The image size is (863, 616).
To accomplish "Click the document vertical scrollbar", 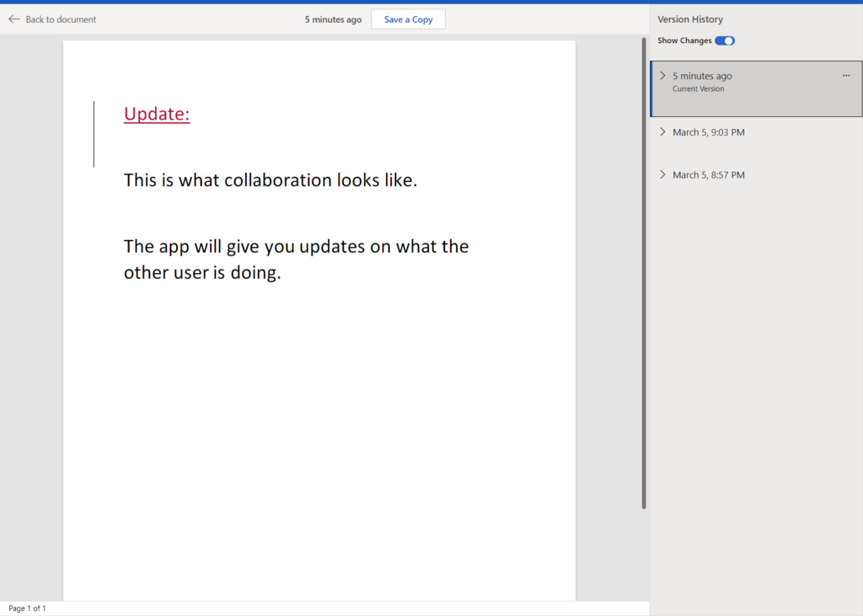I will pos(643,273).
